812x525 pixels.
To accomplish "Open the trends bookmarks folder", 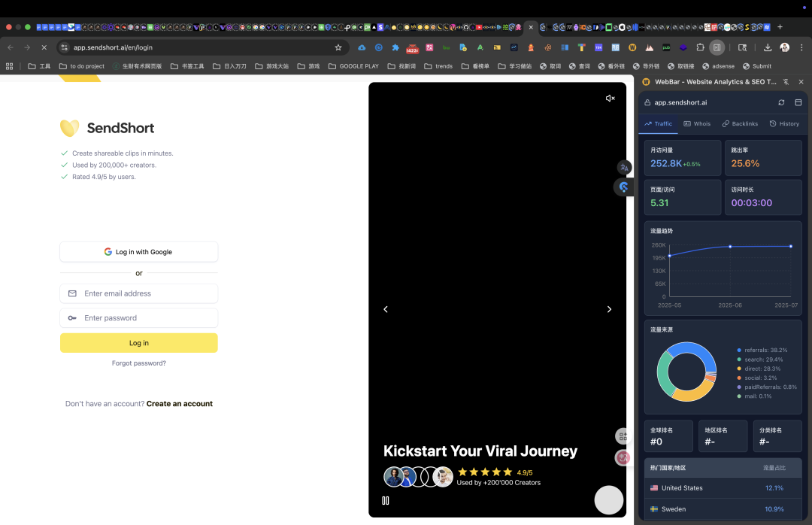I will pyautogui.click(x=438, y=66).
